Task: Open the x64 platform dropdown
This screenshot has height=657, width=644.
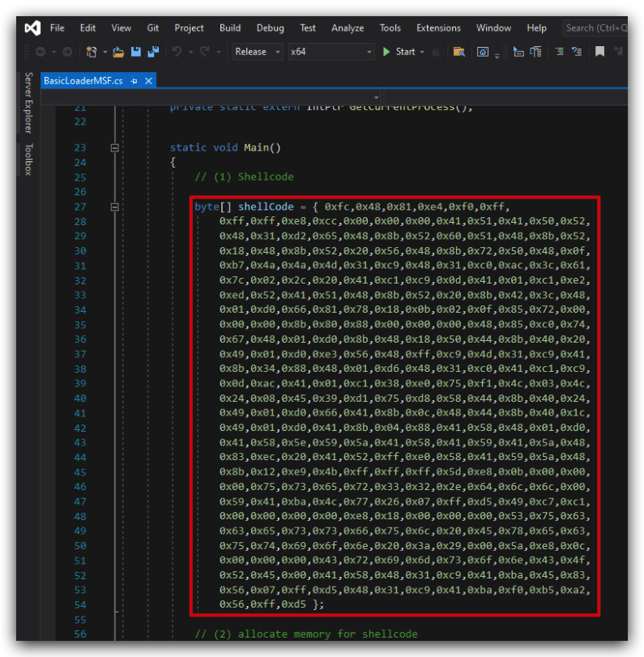Action: coord(331,52)
